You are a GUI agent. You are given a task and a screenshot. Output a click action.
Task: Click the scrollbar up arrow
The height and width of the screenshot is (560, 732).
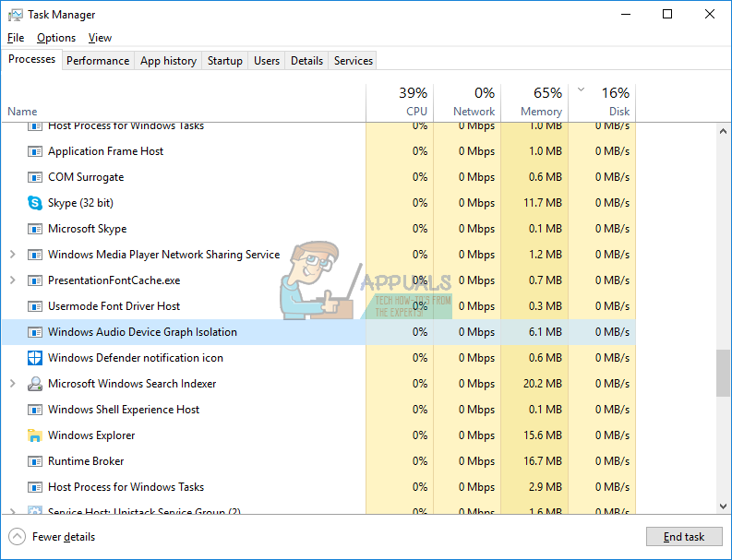[723, 132]
